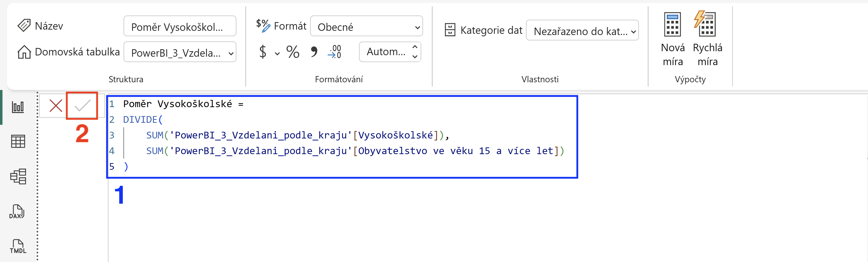
Task: Apply currency format with dollar sign
Action: (x=263, y=52)
